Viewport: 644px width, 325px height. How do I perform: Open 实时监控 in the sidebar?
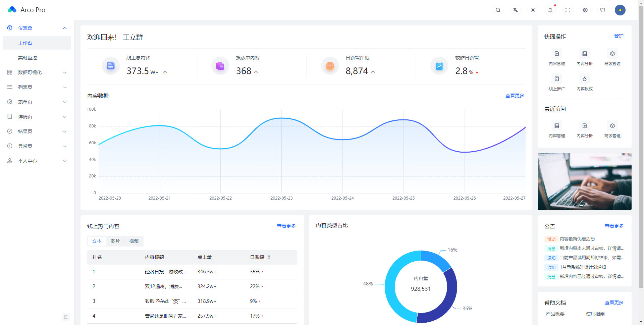(x=28, y=58)
